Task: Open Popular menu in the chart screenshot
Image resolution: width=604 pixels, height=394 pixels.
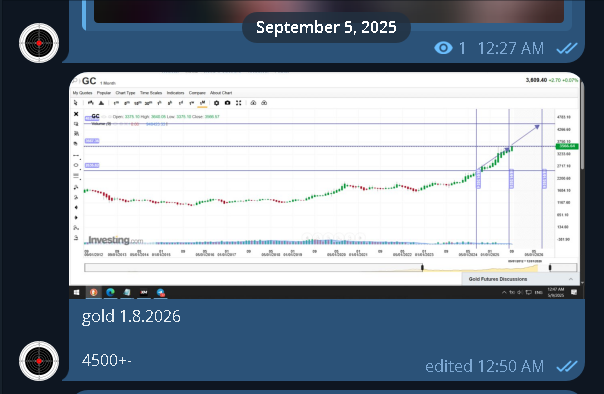Action: [x=104, y=93]
